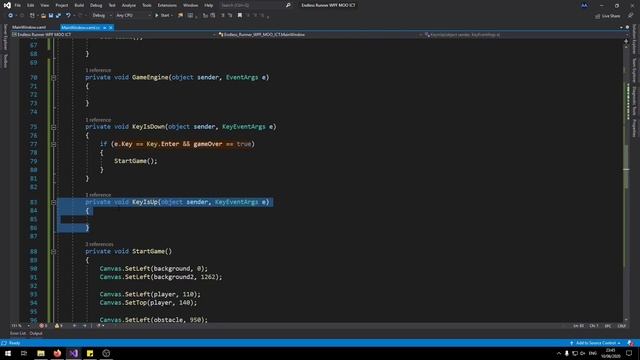Switch to the MainWindow.xaml tab
Image resolution: width=640 pixels, height=360 pixels.
pos(29,27)
